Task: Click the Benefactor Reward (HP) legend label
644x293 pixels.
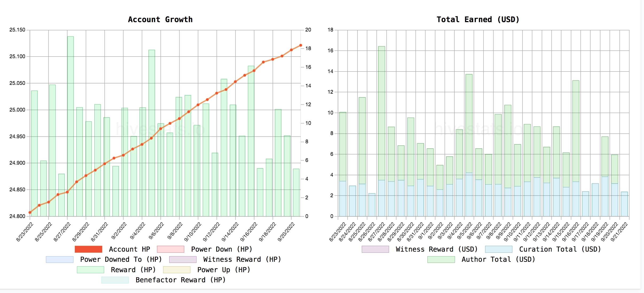Action: (180, 280)
